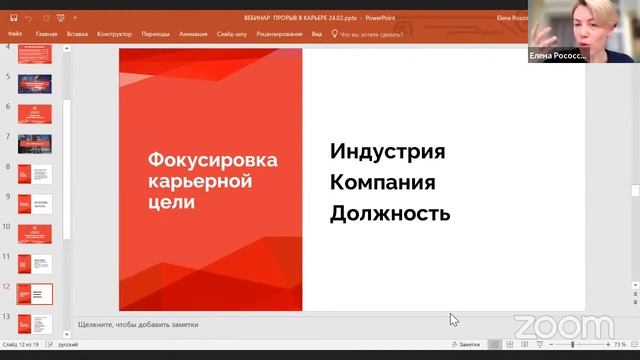Click the lightbulb icon beside tell-me box

[334, 34]
